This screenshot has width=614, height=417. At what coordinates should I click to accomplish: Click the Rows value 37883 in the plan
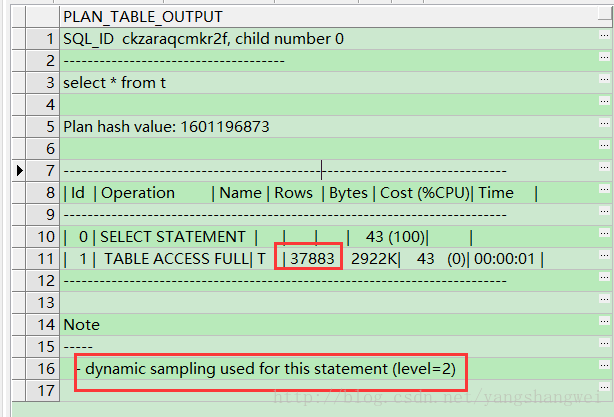click(x=311, y=259)
